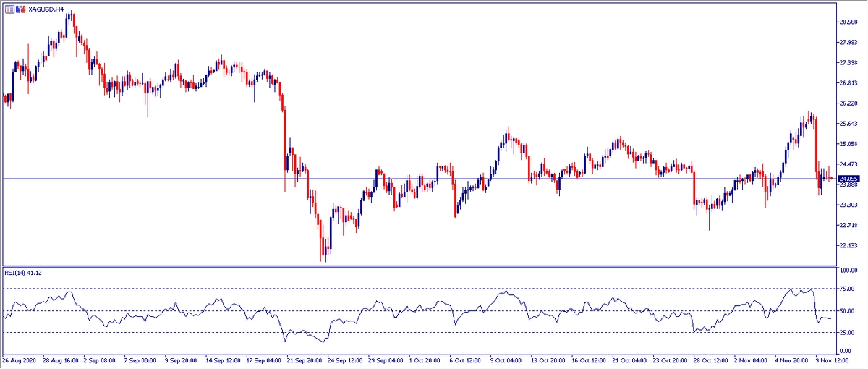Click the 0.00 RSI scale label
Viewport: 868px width, 369px height.
[845, 350]
